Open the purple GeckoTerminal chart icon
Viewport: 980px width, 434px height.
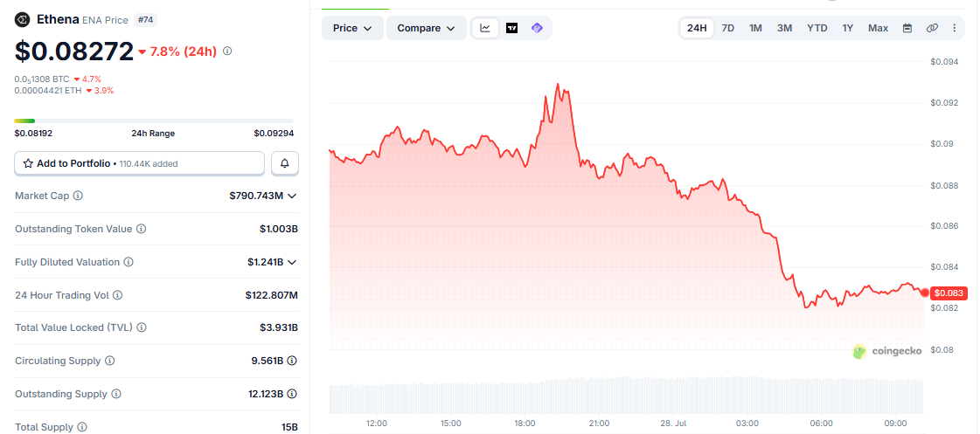pos(537,28)
